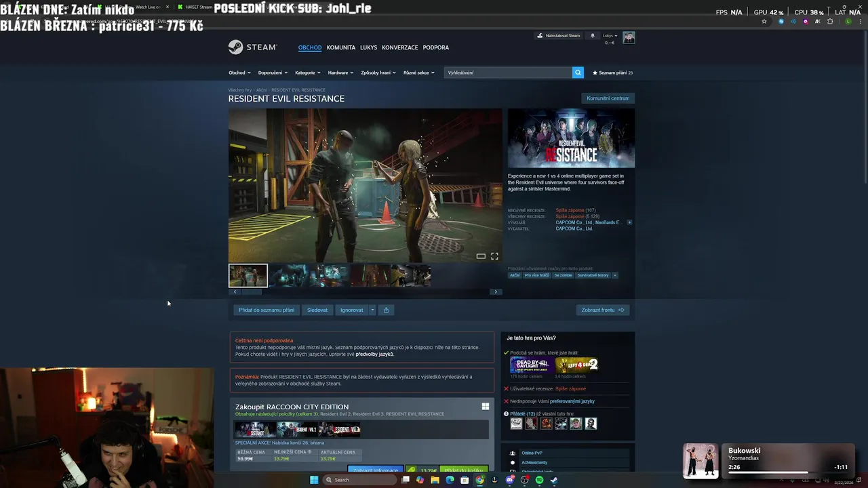Viewport: 868px width, 488px height.
Task: Switch to the HAISET Stream browser tab
Action: [x=197, y=7]
